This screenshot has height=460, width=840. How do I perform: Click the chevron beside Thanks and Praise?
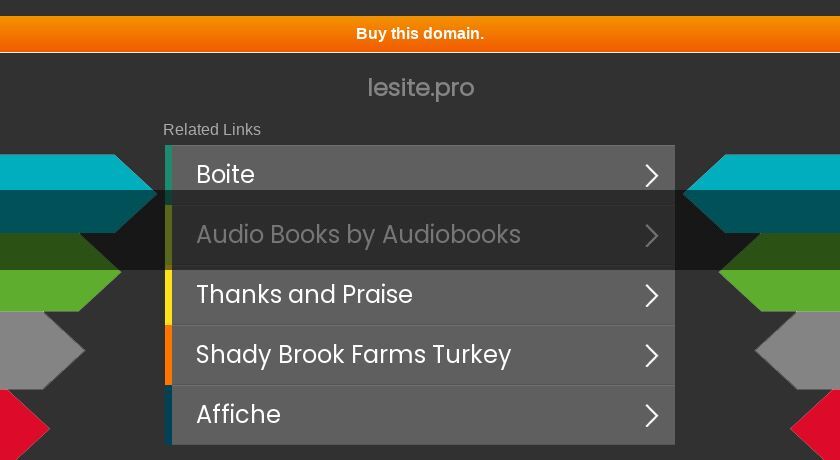651,296
